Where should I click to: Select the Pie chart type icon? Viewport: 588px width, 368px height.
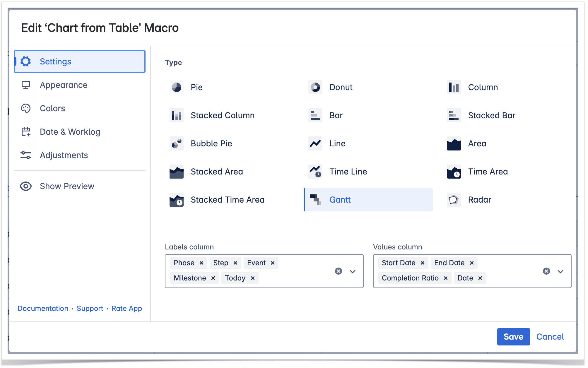[176, 87]
